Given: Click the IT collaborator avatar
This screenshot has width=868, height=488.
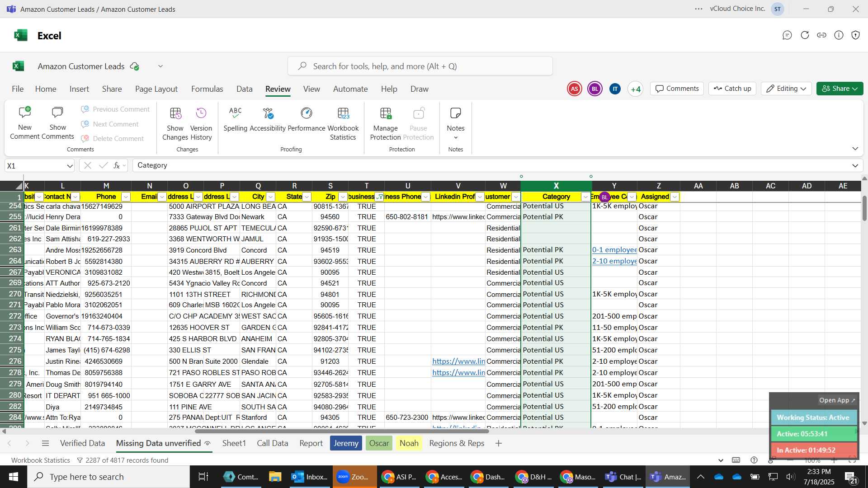Looking at the screenshot, I should [x=615, y=89].
